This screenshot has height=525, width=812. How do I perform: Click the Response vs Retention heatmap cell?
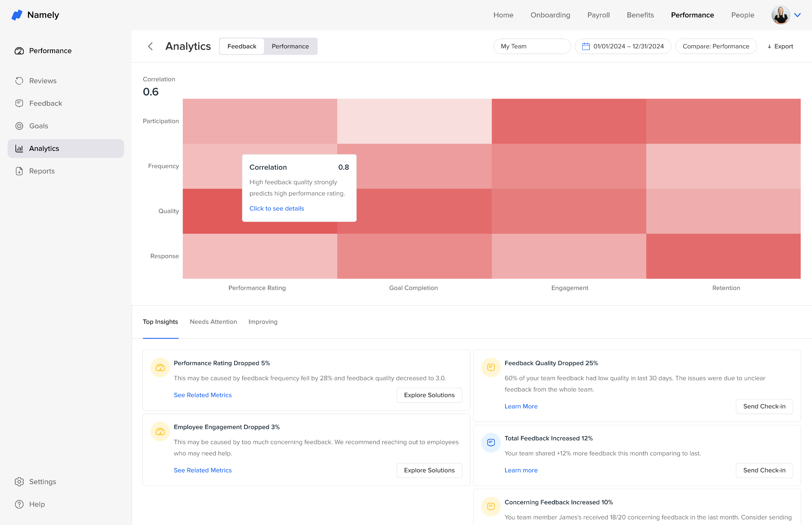click(x=723, y=256)
